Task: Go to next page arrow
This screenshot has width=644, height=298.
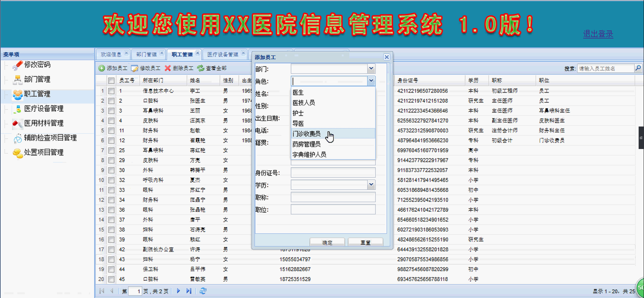Action: [x=178, y=291]
